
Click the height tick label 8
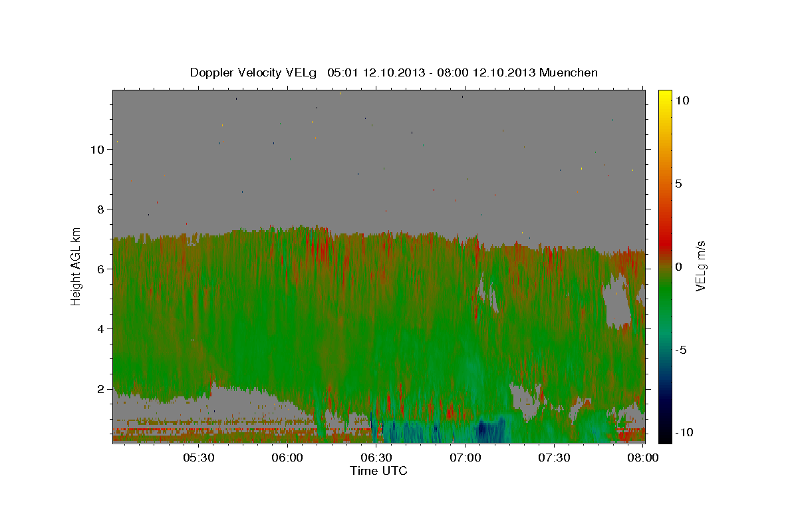(x=101, y=209)
